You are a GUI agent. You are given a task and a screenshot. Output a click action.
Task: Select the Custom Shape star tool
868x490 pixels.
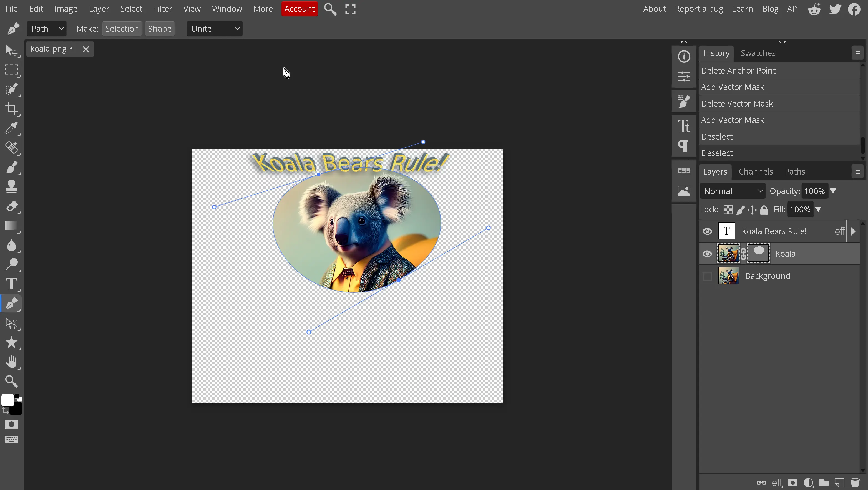(11, 343)
